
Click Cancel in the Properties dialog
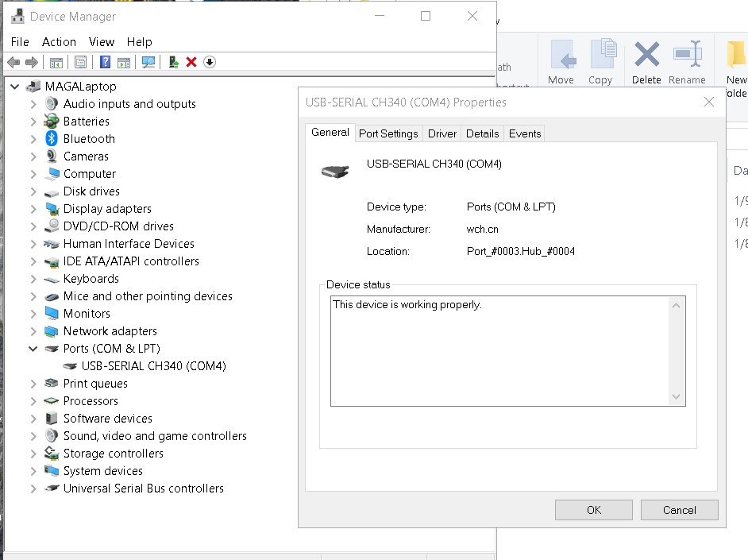pyautogui.click(x=679, y=510)
